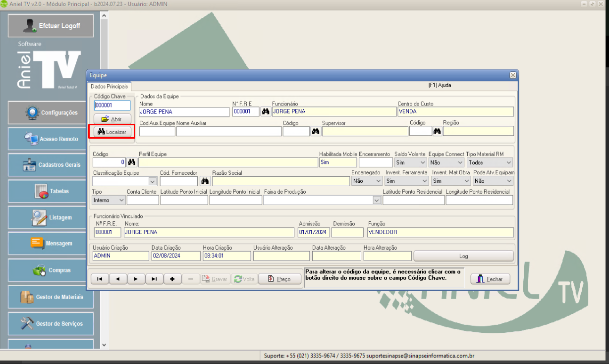Go to next record arrow button
The image size is (609, 364).
pyautogui.click(x=136, y=279)
